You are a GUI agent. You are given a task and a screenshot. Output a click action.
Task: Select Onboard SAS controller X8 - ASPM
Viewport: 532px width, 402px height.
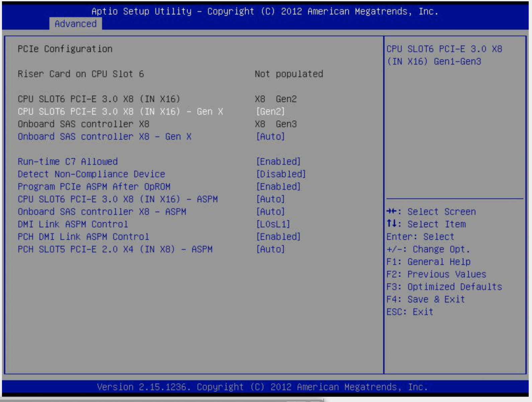coord(102,212)
